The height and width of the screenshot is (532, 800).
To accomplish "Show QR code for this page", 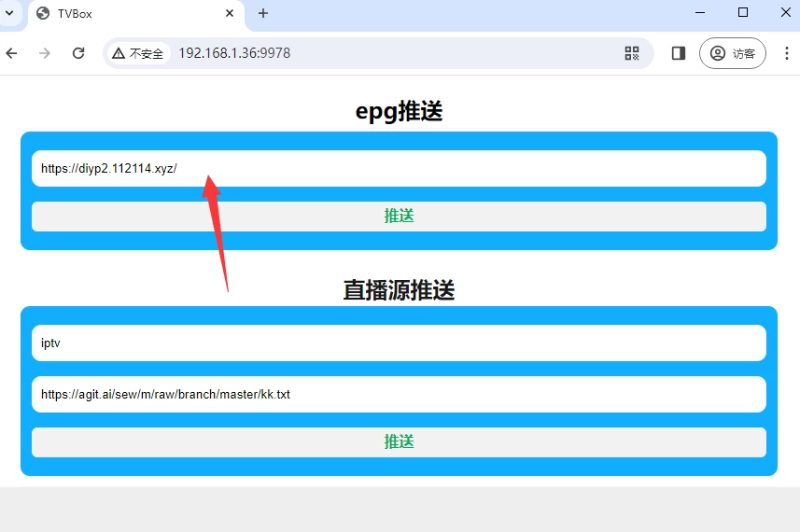I will [x=632, y=53].
